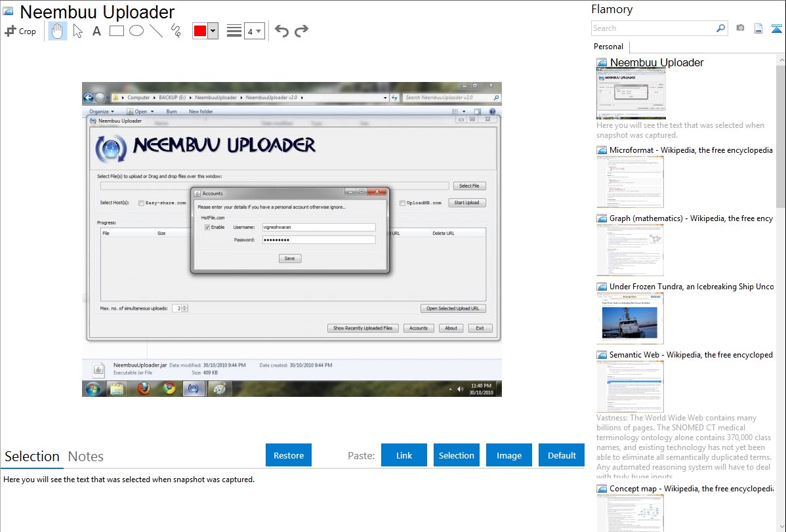Click the document icon beside the camera
This screenshot has height=532, width=786.
point(758,28)
